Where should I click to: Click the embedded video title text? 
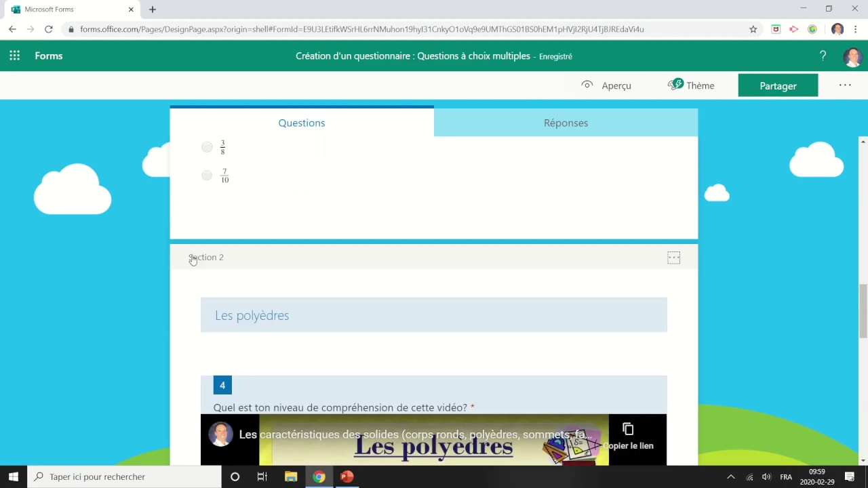coord(417,434)
